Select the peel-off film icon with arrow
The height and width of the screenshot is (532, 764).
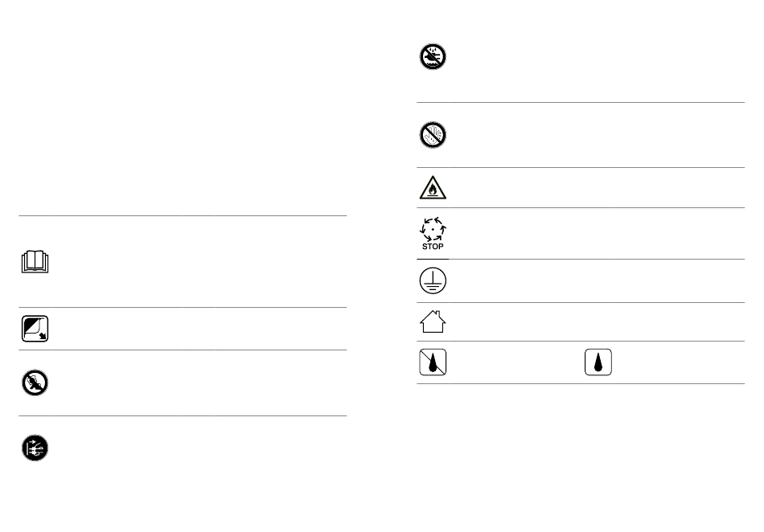pyautogui.click(x=35, y=329)
